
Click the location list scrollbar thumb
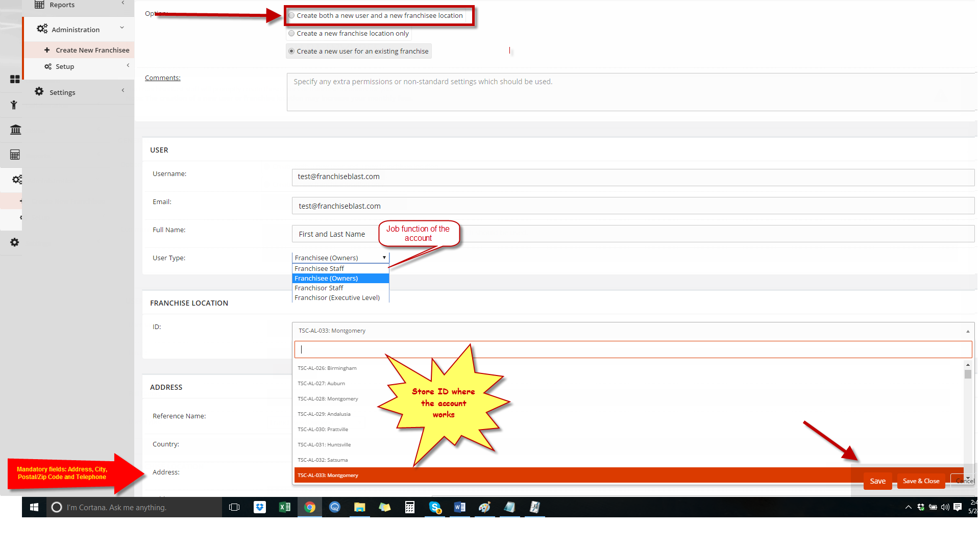(x=968, y=374)
